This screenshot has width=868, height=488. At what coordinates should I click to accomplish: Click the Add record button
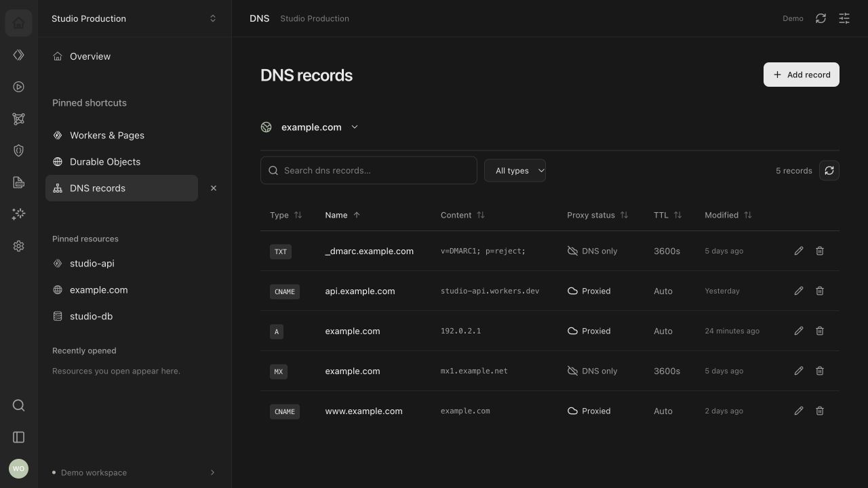point(802,75)
